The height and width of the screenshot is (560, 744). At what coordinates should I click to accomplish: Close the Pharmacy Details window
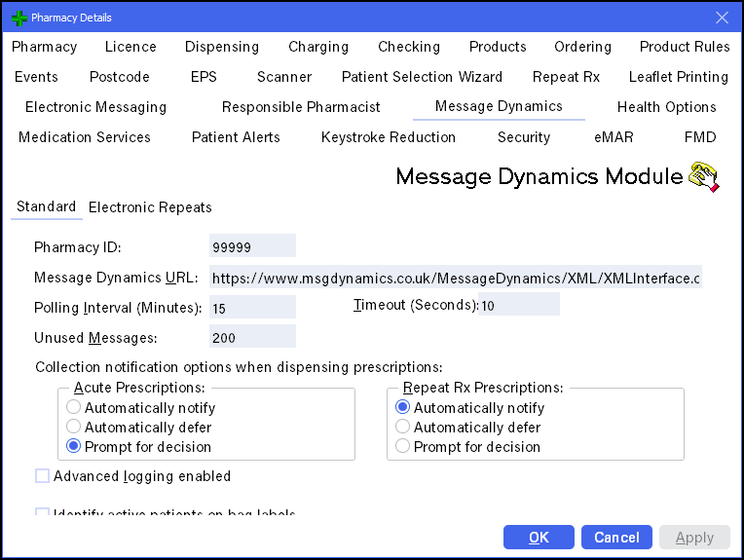pyautogui.click(x=722, y=18)
